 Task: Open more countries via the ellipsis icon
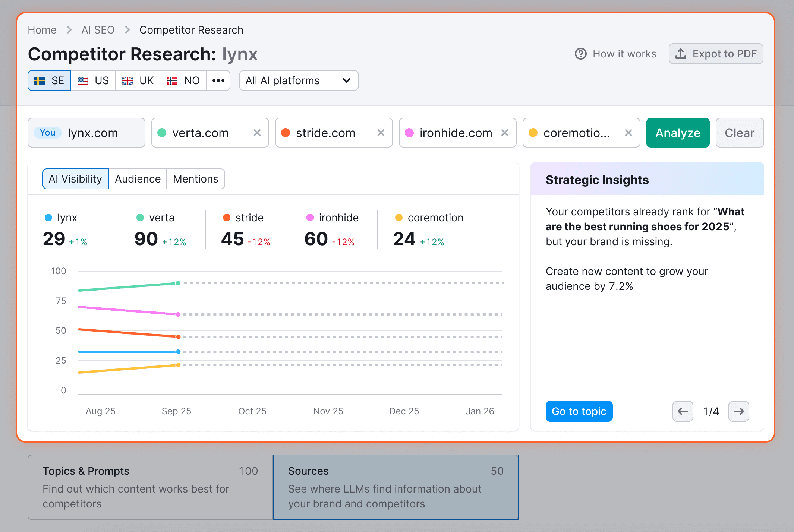point(218,80)
